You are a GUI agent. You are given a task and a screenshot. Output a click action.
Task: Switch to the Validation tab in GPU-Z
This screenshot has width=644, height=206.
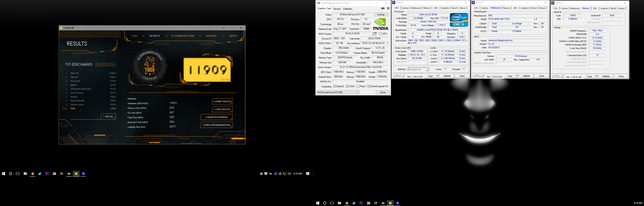(348, 9)
